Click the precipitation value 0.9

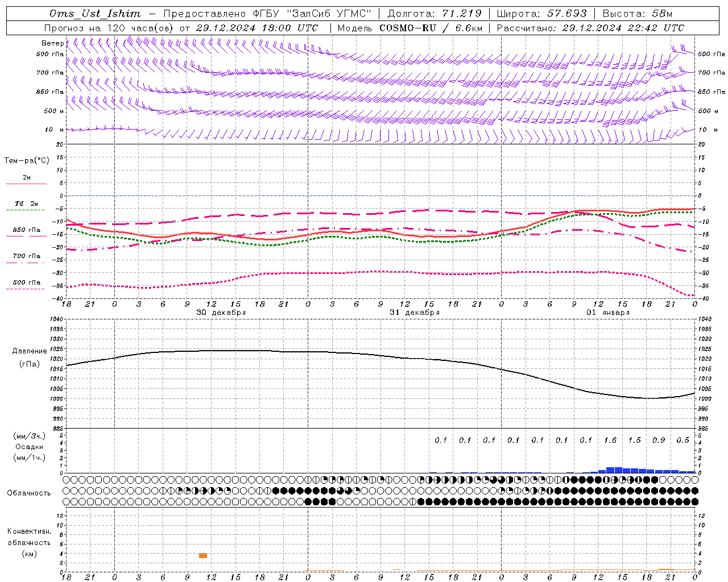[659, 440]
